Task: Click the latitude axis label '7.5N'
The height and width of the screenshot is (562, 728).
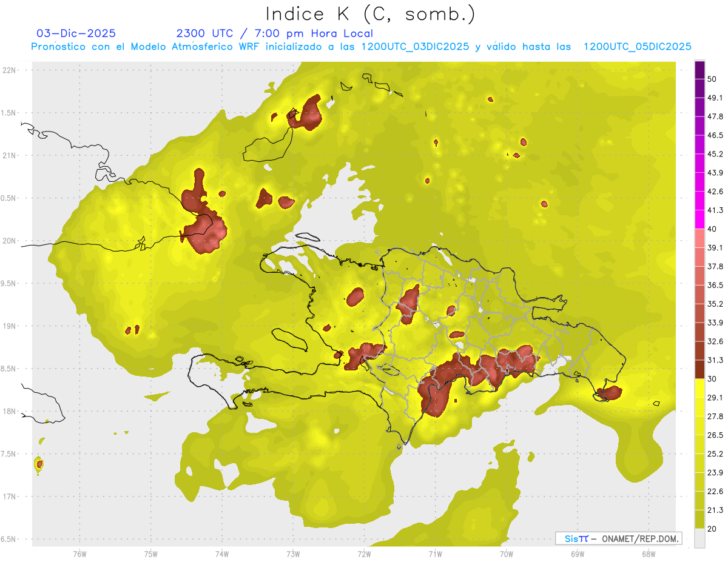Action: tap(8, 454)
